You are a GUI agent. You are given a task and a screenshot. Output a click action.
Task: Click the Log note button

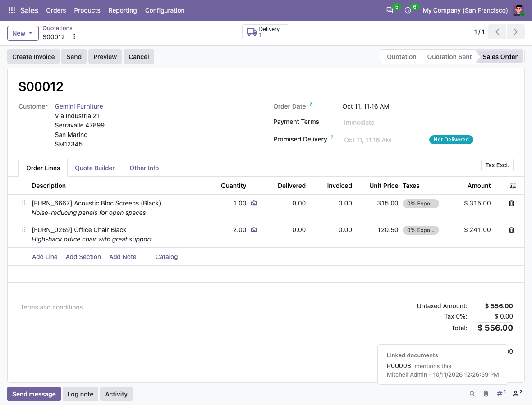click(x=80, y=394)
